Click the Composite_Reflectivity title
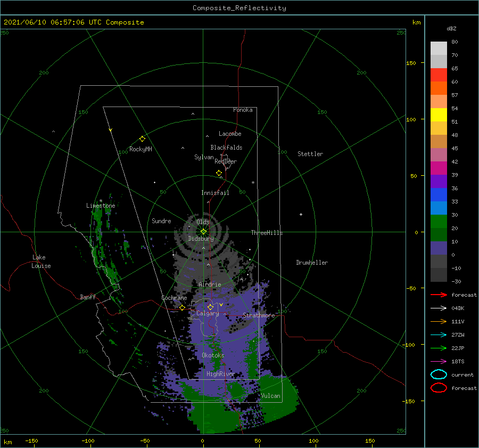479x448 pixels. point(239,8)
